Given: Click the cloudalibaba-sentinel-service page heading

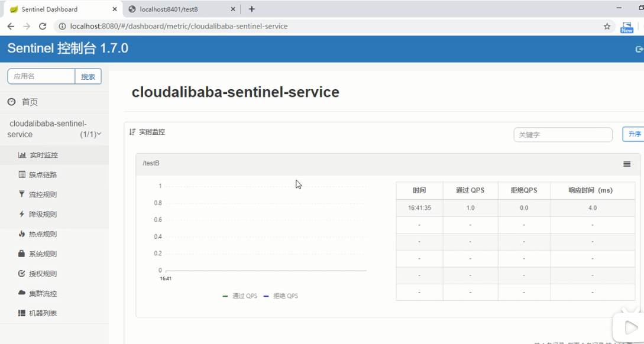Looking at the screenshot, I should tap(235, 92).
